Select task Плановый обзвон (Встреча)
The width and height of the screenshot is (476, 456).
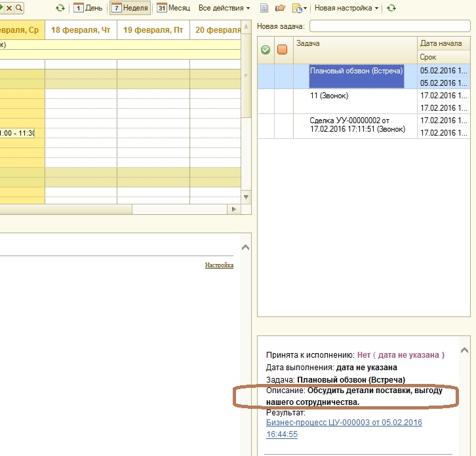coord(357,76)
